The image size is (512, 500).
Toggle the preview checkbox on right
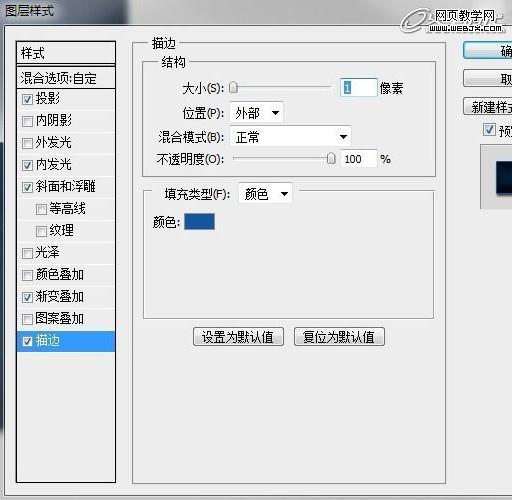click(489, 129)
